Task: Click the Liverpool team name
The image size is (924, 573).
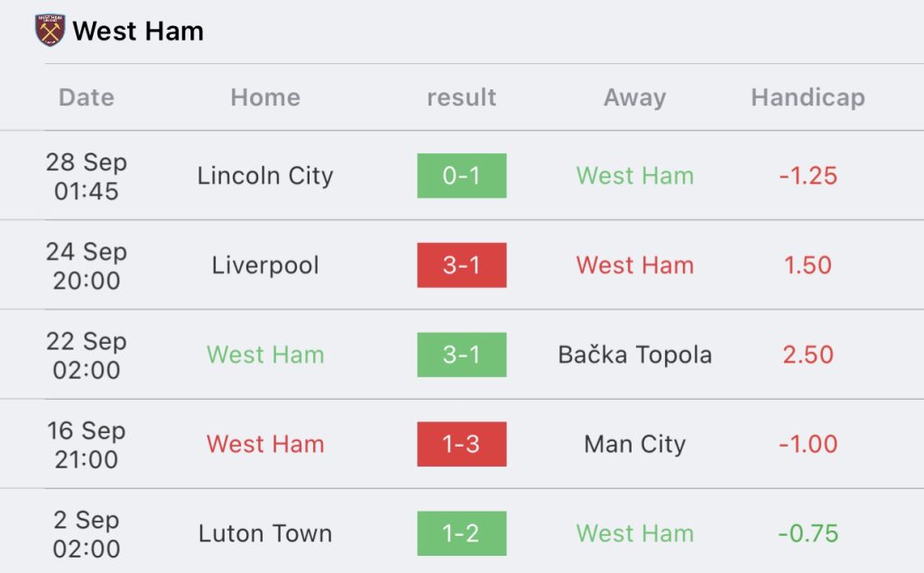Action: pyautogui.click(x=265, y=265)
